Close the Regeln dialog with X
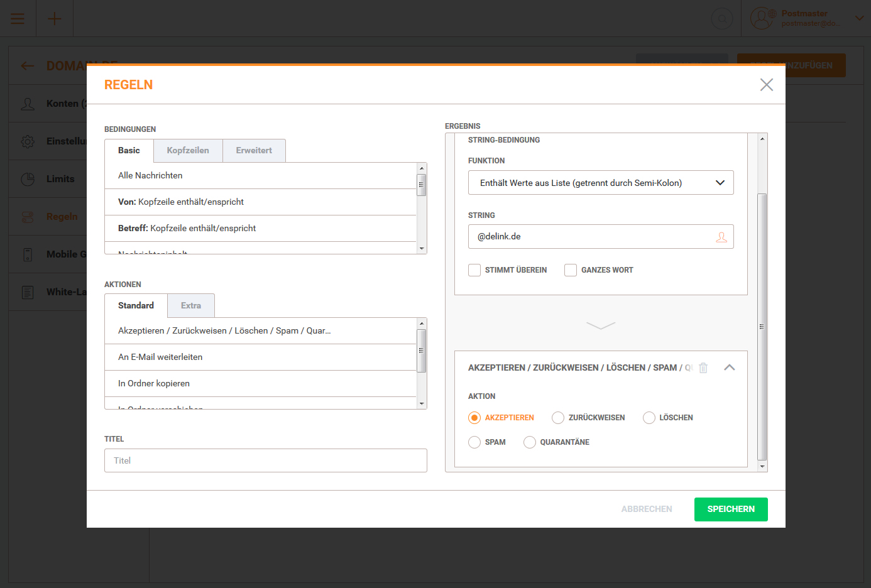The width and height of the screenshot is (871, 588). point(766,85)
